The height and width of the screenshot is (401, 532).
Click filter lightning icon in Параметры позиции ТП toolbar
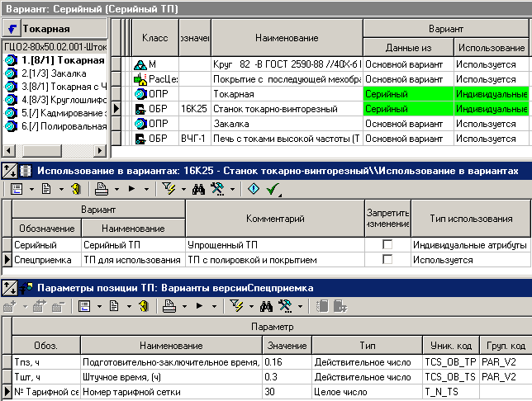[236, 306]
